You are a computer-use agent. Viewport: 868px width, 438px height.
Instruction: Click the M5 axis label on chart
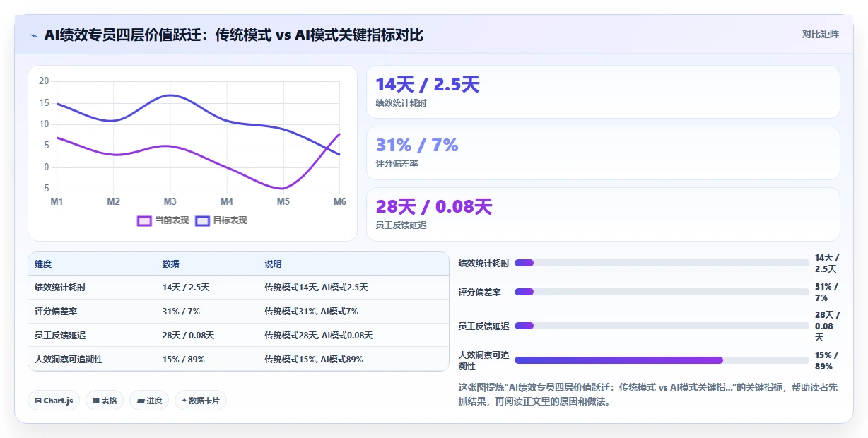click(x=283, y=201)
